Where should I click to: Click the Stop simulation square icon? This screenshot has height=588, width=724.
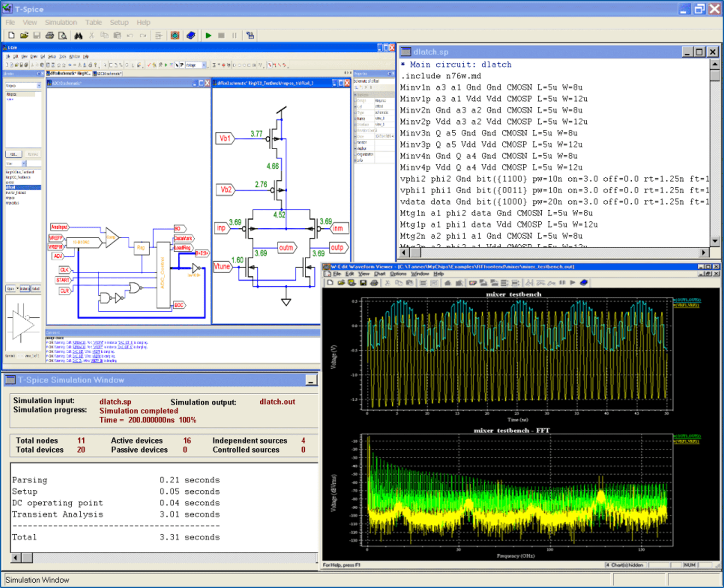[221, 35]
